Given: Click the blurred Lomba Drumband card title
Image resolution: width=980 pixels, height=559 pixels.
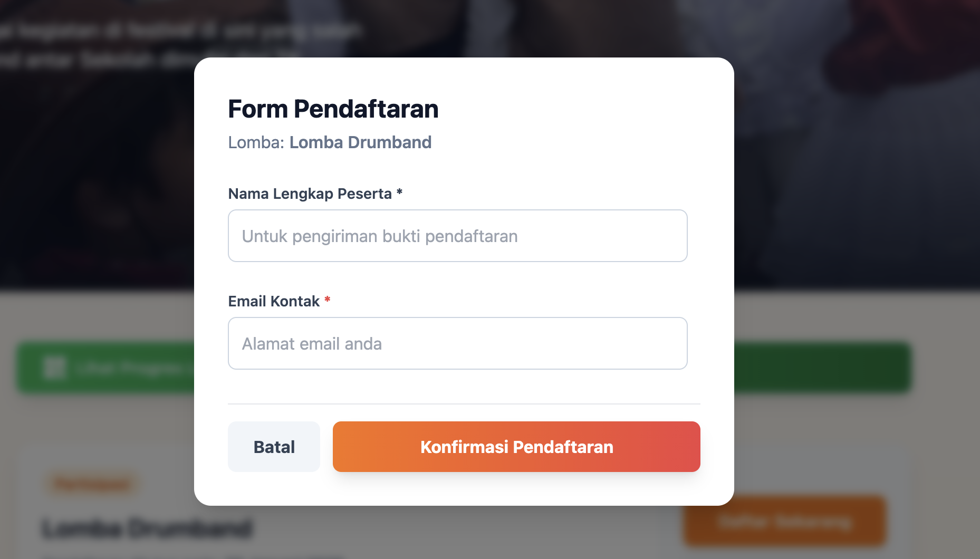Looking at the screenshot, I should point(147,528).
